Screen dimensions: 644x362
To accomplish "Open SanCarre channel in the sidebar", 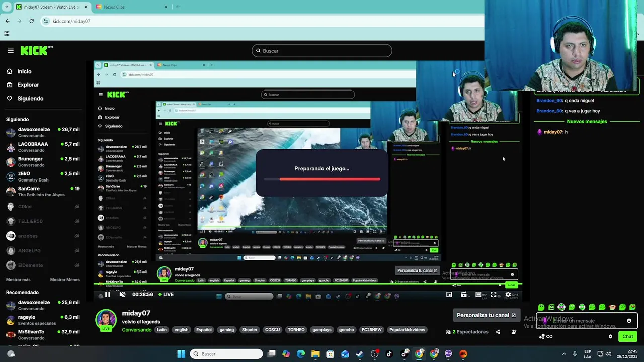I will tap(43, 191).
